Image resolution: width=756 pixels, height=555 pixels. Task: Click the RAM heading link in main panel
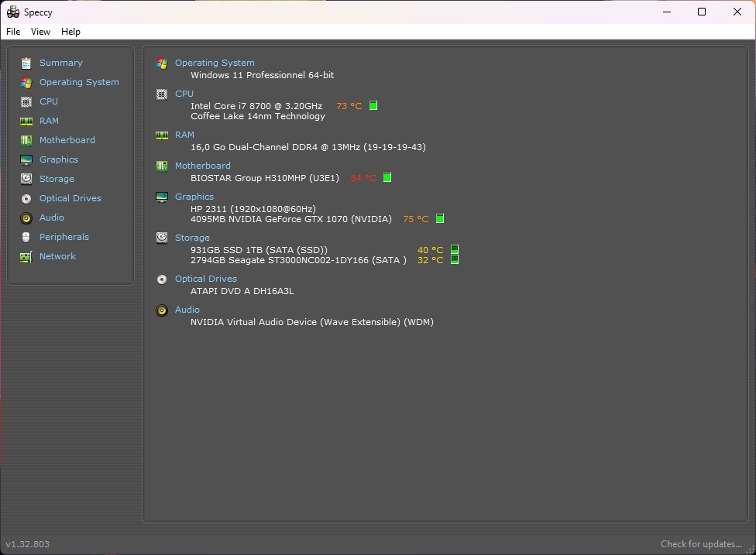184,135
